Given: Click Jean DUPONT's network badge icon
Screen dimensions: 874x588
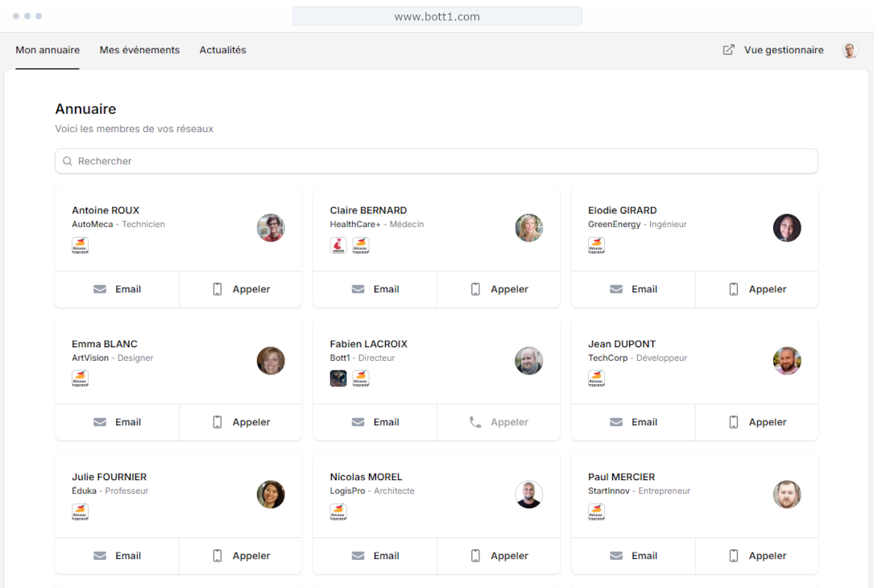Looking at the screenshot, I should click(596, 379).
